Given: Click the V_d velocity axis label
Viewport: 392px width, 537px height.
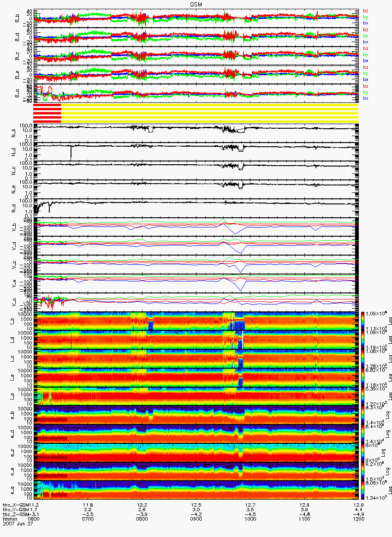Looking at the screenshot, I should point(14,245).
